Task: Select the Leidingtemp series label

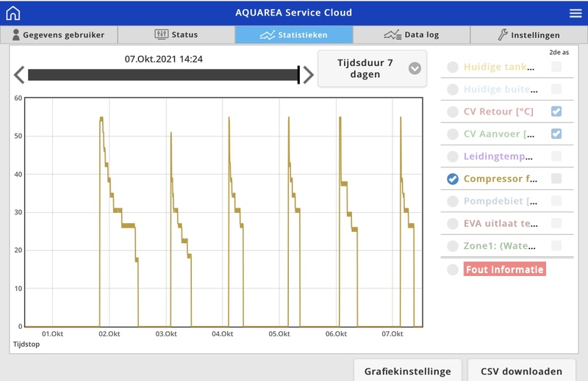Action: pyautogui.click(x=498, y=156)
